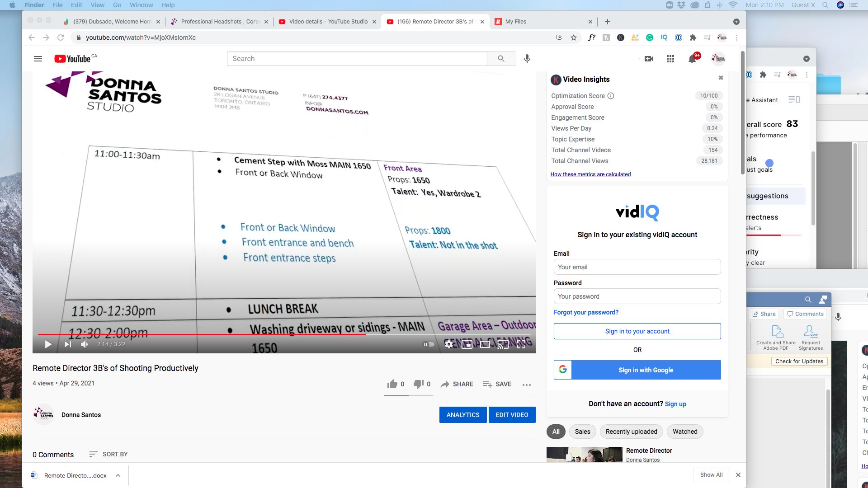The width and height of the screenshot is (868, 488).
Task: Enable theater mode
Action: pyautogui.click(x=485, y=344)
